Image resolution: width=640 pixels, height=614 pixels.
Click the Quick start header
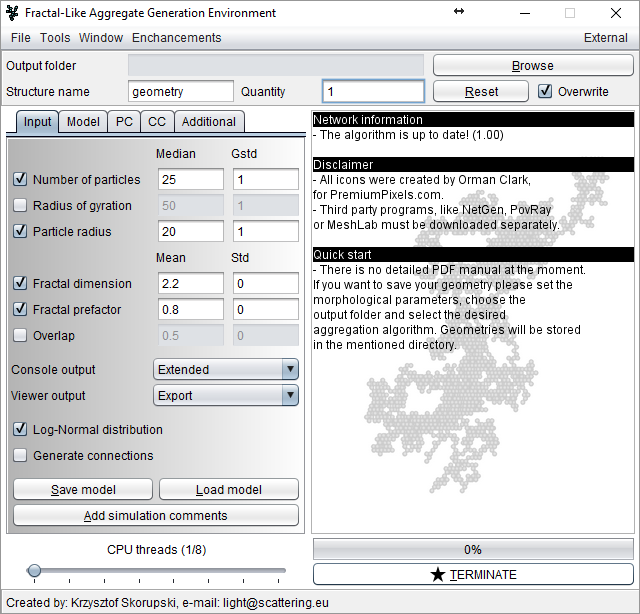473,254
